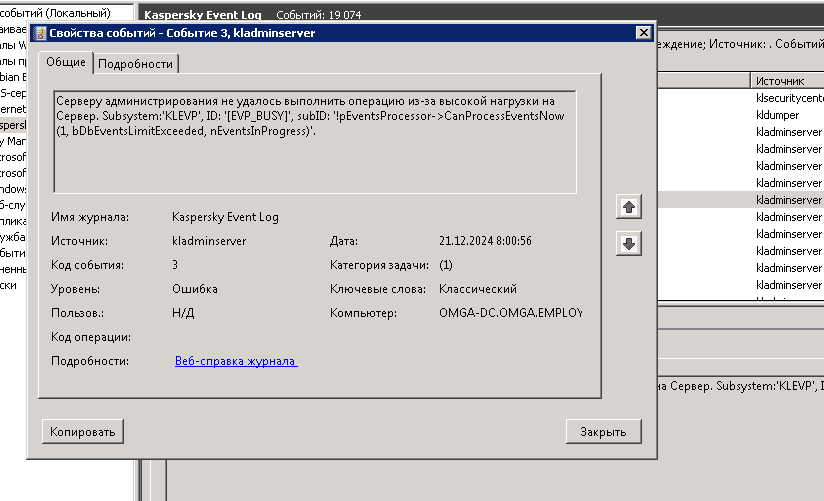Click the computer name OMGA-DC.OMGA value

[510, 313]
